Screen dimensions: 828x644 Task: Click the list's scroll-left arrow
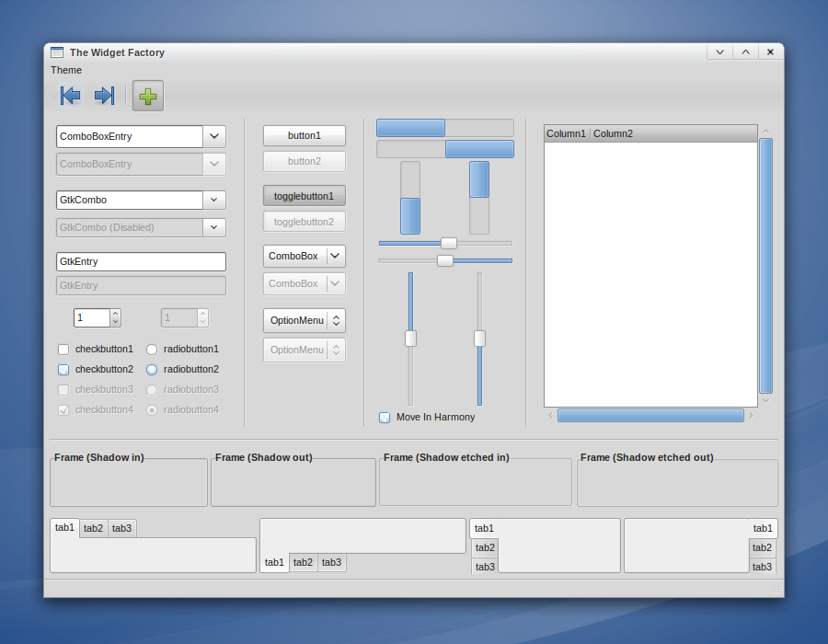pos(551,416)
